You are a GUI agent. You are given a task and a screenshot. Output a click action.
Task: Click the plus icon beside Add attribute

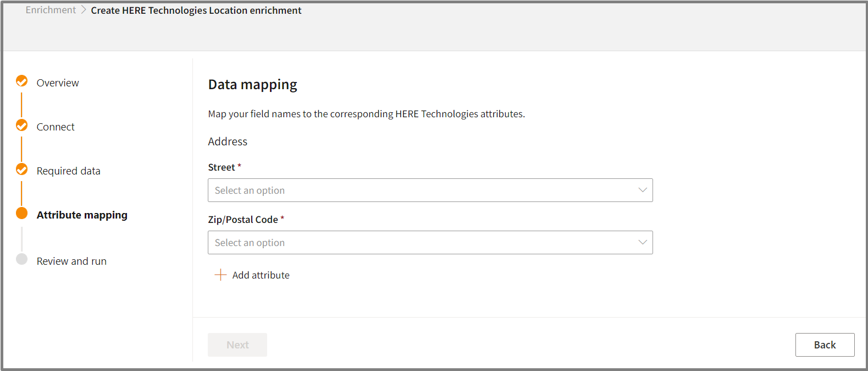pos(220,275)
